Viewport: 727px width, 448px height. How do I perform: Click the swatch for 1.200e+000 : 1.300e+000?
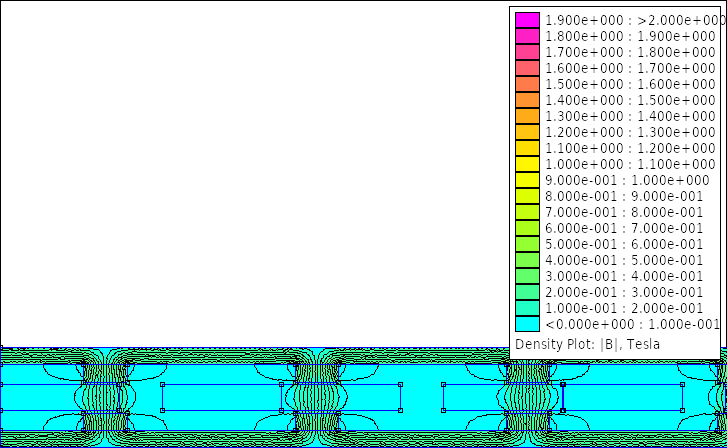point(527,132)
